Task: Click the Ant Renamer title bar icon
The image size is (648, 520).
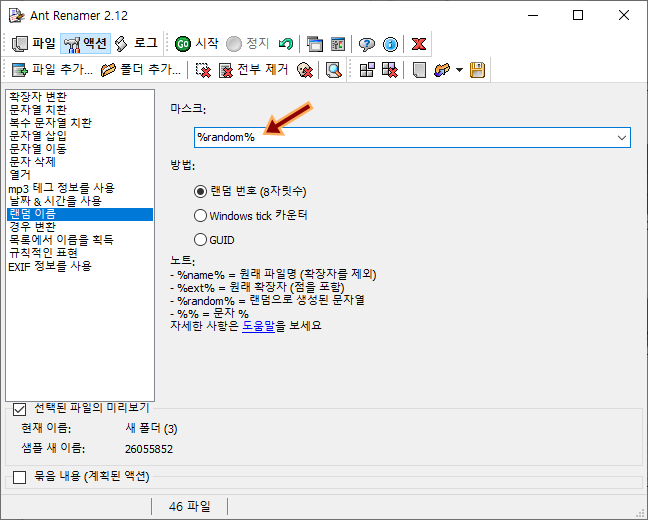Action: (17, 16)
